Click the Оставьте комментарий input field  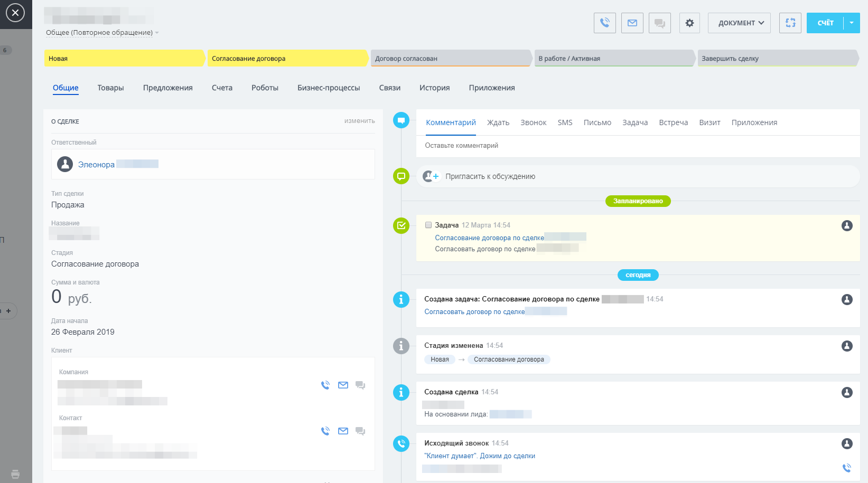click(x=638, y=146)
